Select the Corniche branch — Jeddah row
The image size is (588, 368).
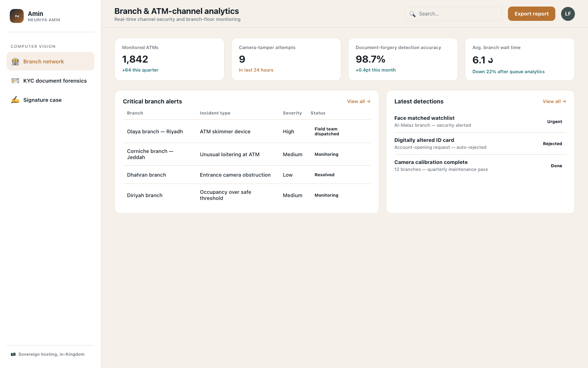[247, 154]
